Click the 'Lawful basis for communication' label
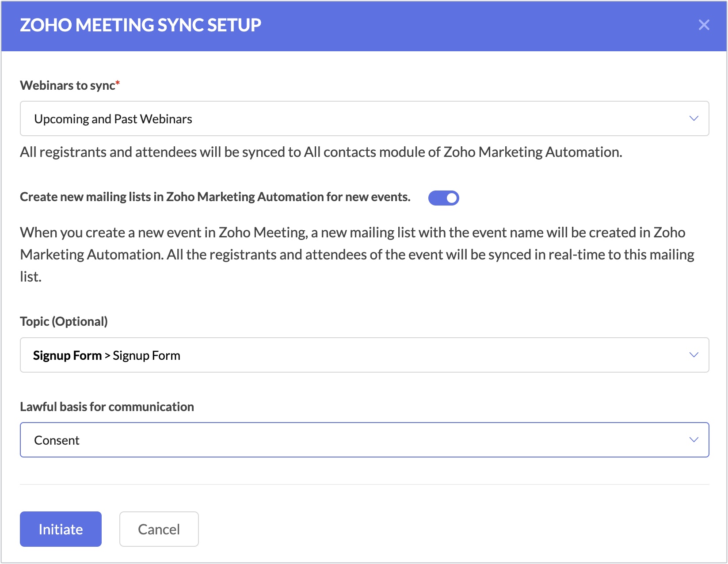The image size is (728, 564). point(107,407)
